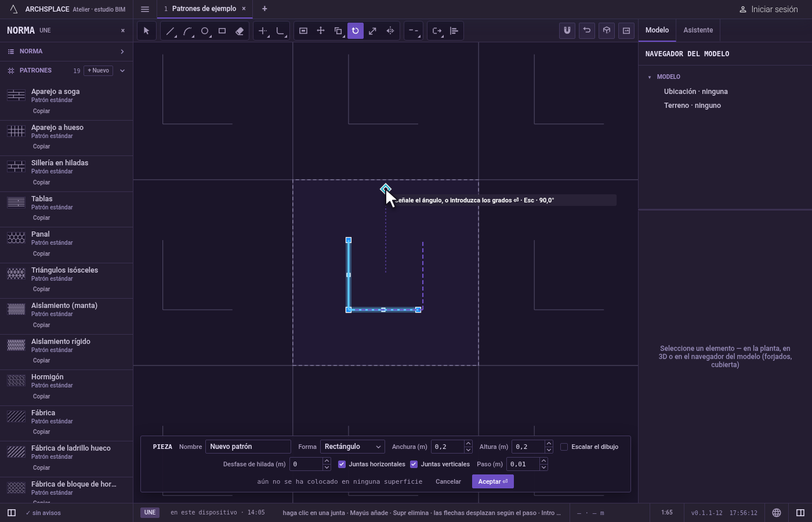Collapse the PATRONES section chevron
The width and height of the screenshot is (812, 522).
(122, 71)
